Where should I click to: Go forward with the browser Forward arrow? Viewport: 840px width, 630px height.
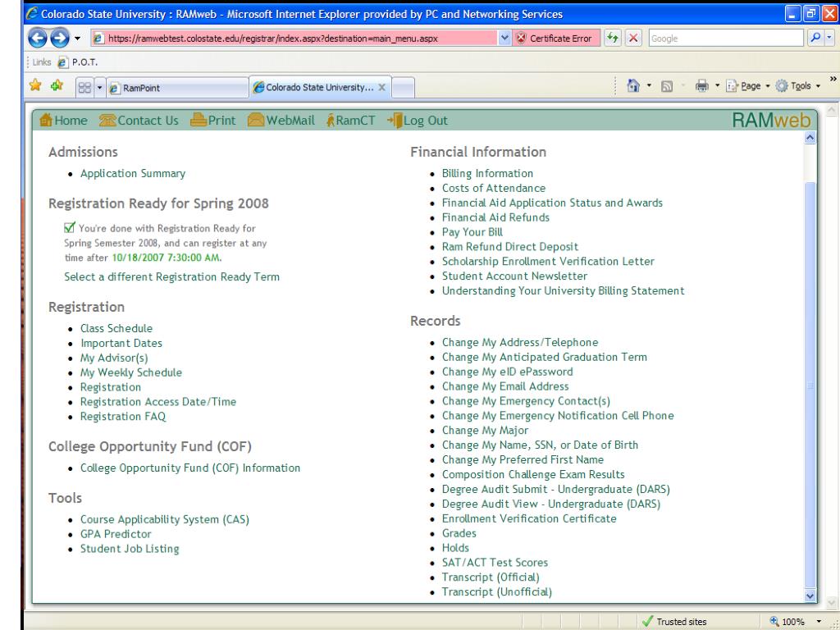coord(59,38)
